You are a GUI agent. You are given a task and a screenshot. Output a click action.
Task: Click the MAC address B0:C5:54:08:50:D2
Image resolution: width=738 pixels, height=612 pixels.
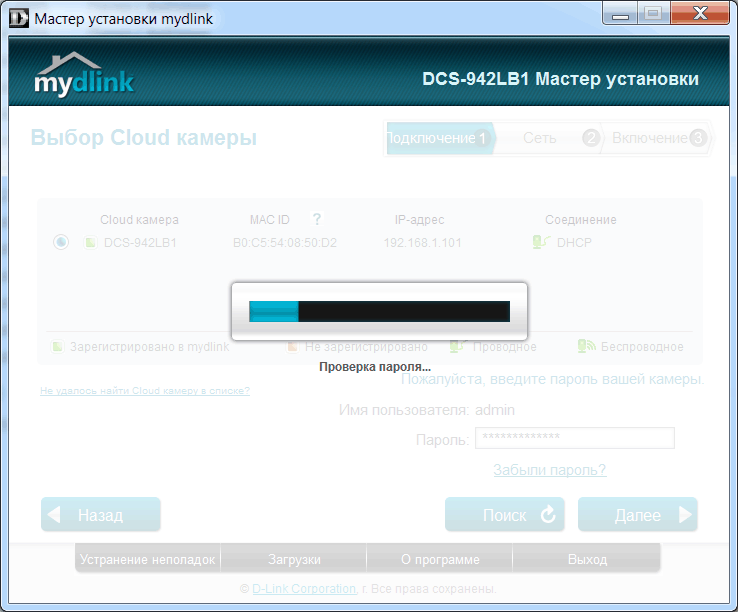285,242
